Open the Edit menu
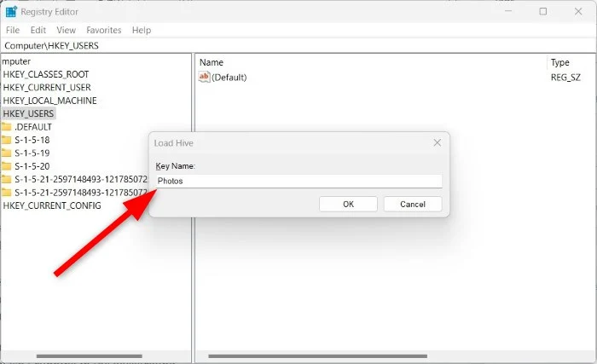597x364 pixels. pyautogui.click(x=38, y=30)
